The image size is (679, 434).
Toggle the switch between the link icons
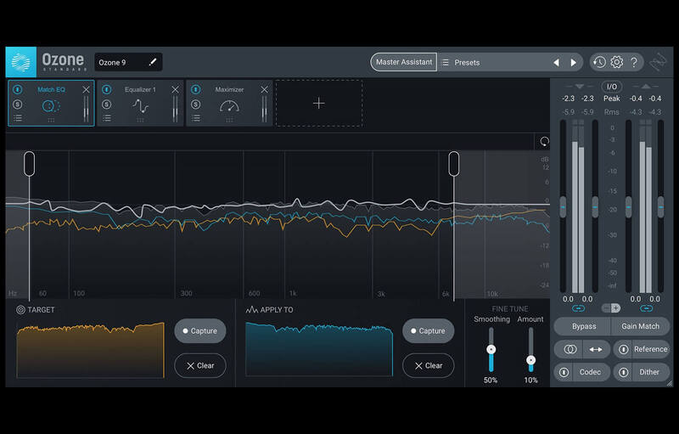tap(611, 308)
